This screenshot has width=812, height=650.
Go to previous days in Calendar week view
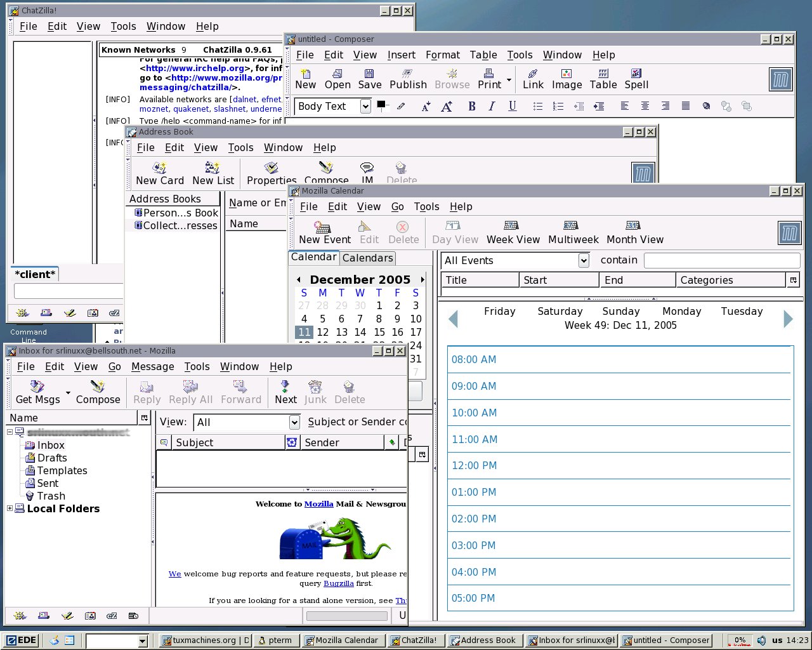click(x=453, y=319)
